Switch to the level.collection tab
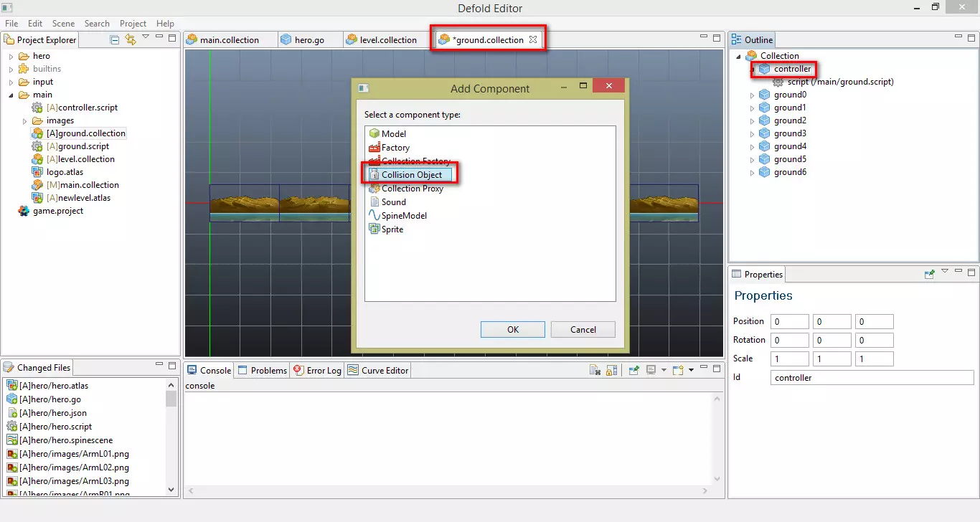The image size is (980, 522). [387, 40]
